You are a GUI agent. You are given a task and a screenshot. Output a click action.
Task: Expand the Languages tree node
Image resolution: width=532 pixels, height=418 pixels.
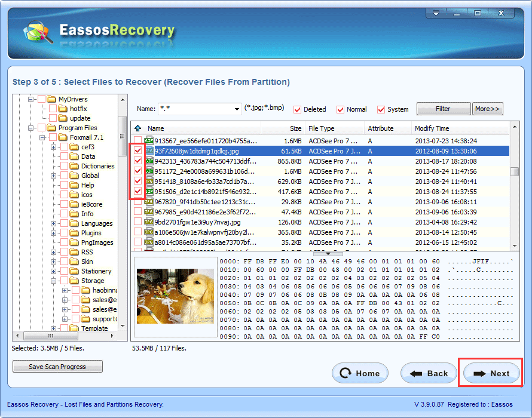pos(53,224)
